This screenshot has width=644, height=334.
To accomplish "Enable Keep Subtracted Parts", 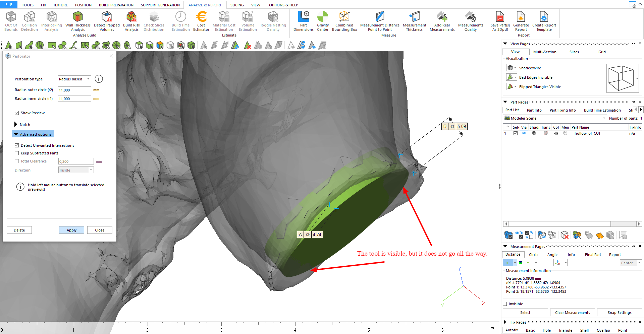I will (17, 153).
